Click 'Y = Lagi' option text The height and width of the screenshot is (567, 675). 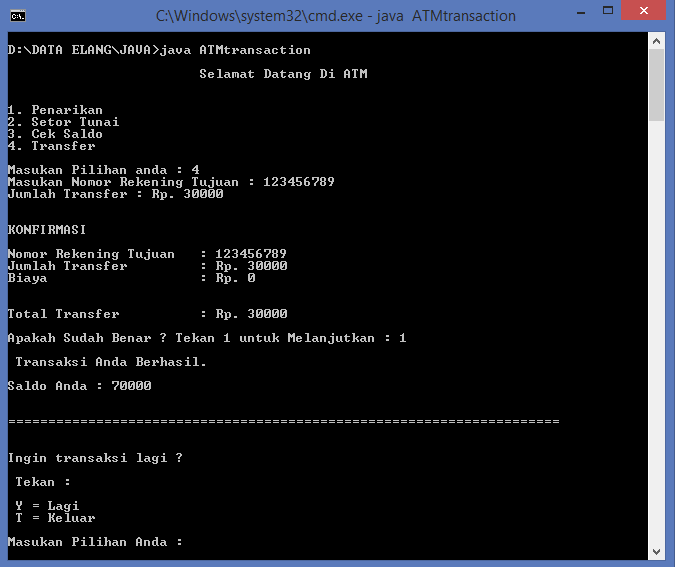point(47,506)
